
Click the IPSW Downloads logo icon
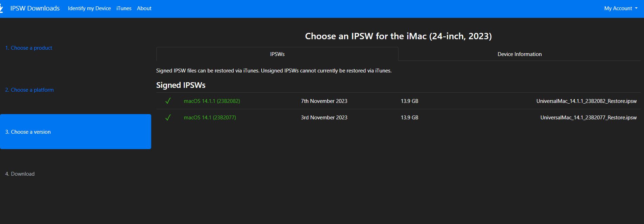1,8
